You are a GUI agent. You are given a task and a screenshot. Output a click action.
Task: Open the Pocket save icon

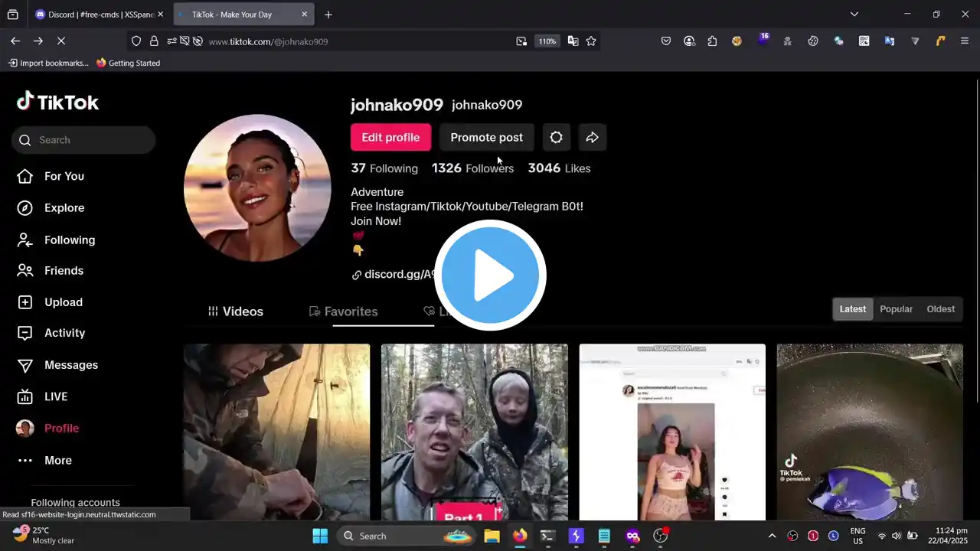pyautogui.click(x=666, y=41)
